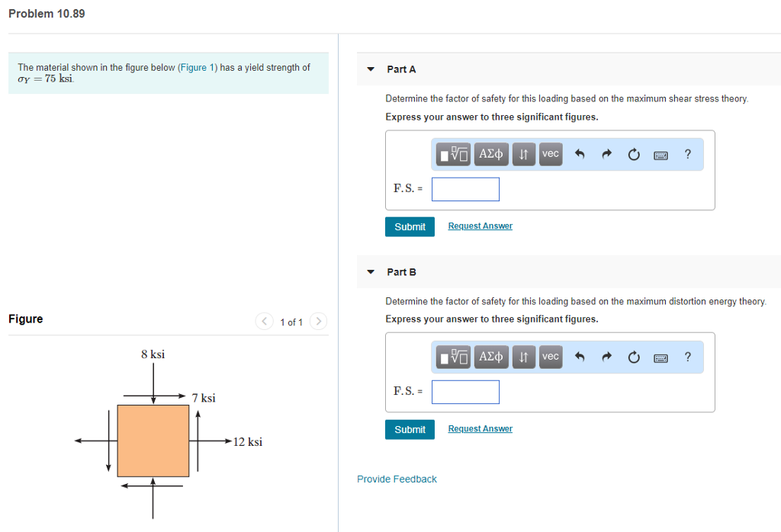Image resolution: width=781 pixels, height=532 pixels.
Task: Select the vec notation icon in Part A
Action: tap(550, 154)
